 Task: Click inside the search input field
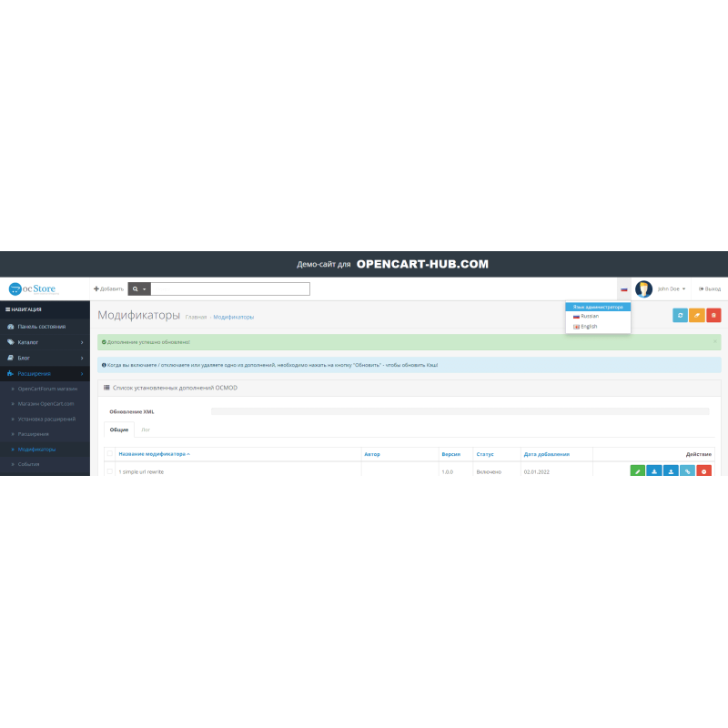coord(227,288)
